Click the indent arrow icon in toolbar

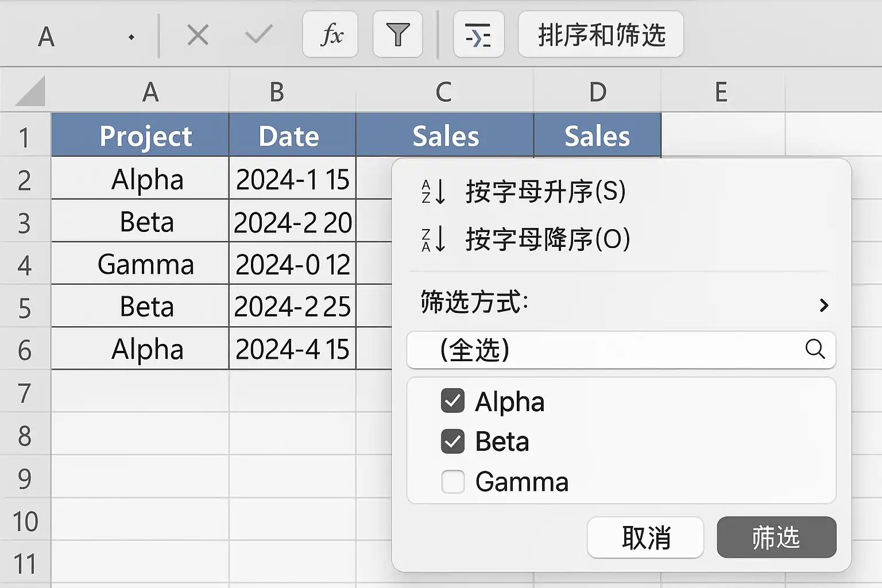click(478, 34)
